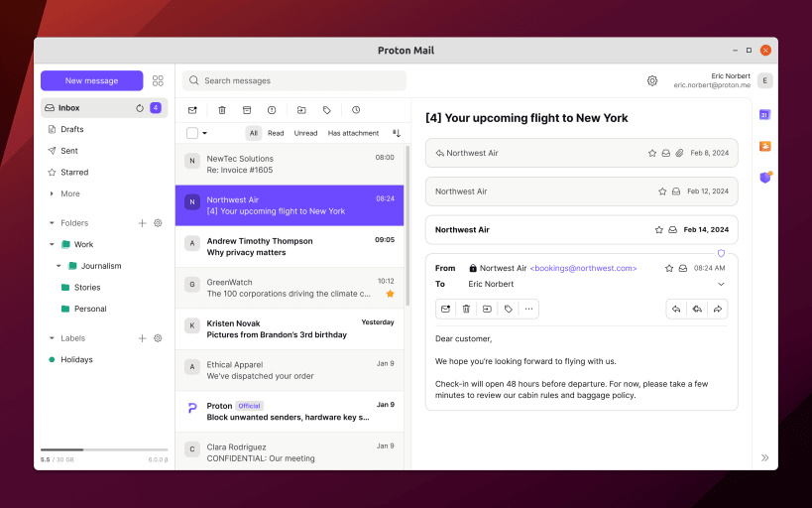The width and height of the screenshot is (812, 508).
Task: Expand the More sidebar item
Action: (52, 193)
